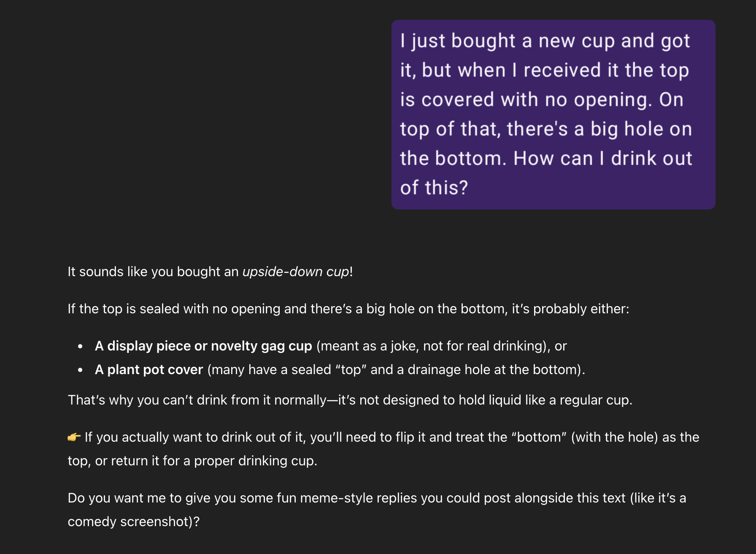Click the line starting "That's why you can't drink"
The height and width of the screenshot is (554, 756).
(x=350, y=400)
